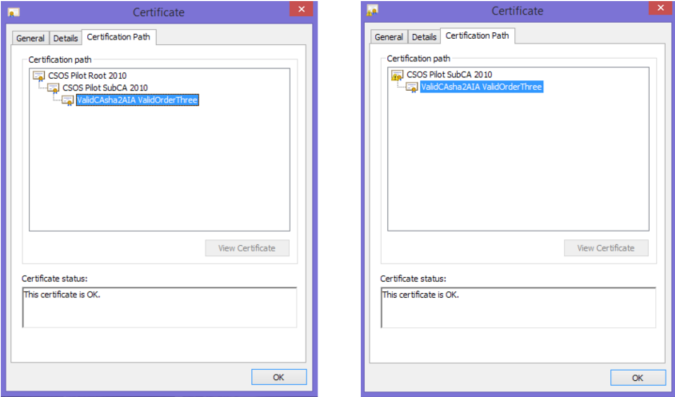Open General tab in left Certificate window
The height and width of the screenshot is (397, 675).
[30, 38]
